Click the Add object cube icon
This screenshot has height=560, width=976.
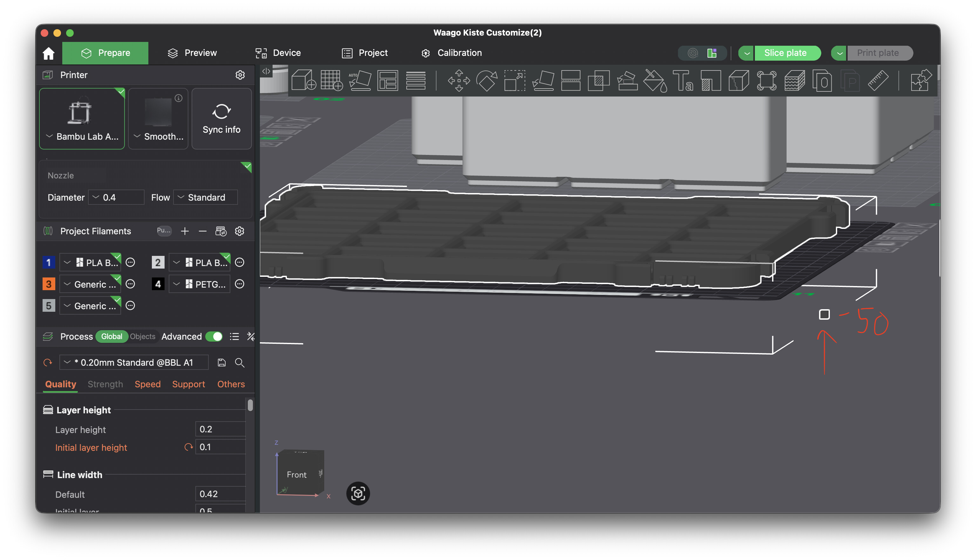[x=303, y=80]
